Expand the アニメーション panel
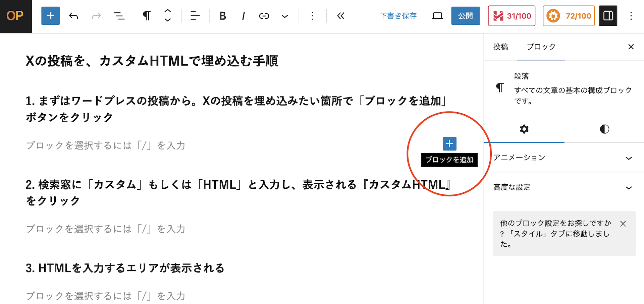The height and width of the screenshot is (304, 644). point(563,158)
